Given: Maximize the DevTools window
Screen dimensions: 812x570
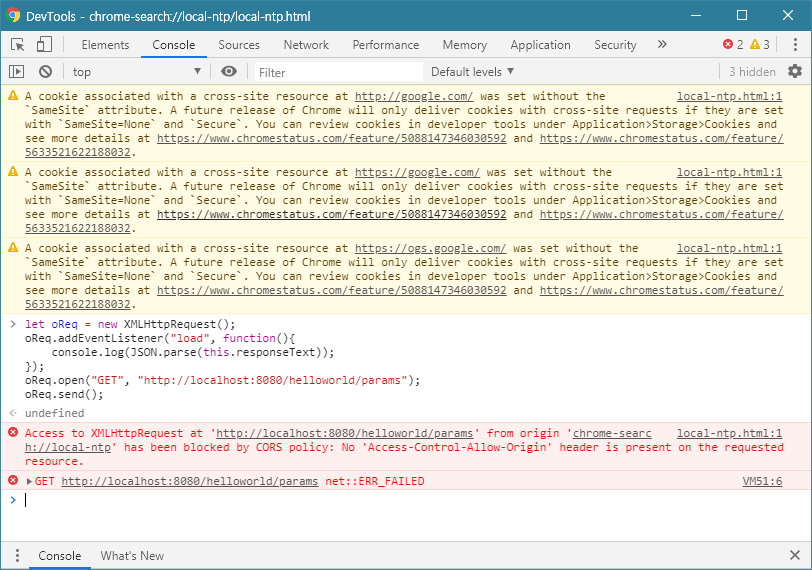Looking at the screenshot, I should pyautogui.click(x=742, y=16).
